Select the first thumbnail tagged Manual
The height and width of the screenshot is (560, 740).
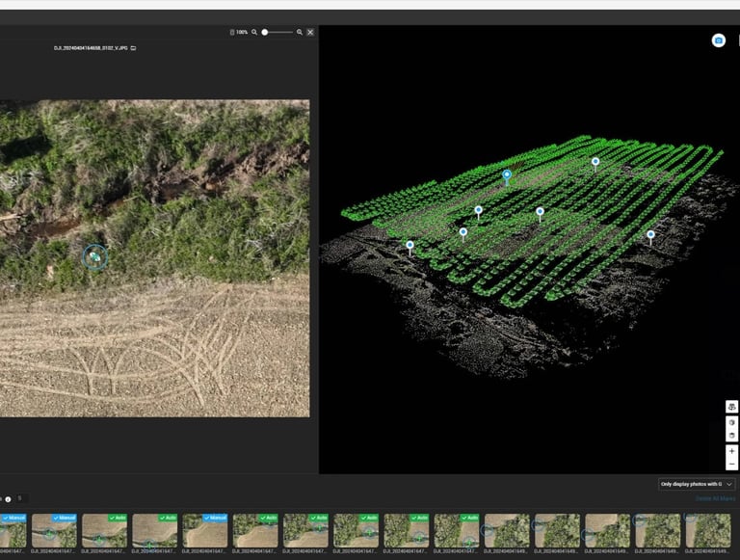tap(13, 531)
